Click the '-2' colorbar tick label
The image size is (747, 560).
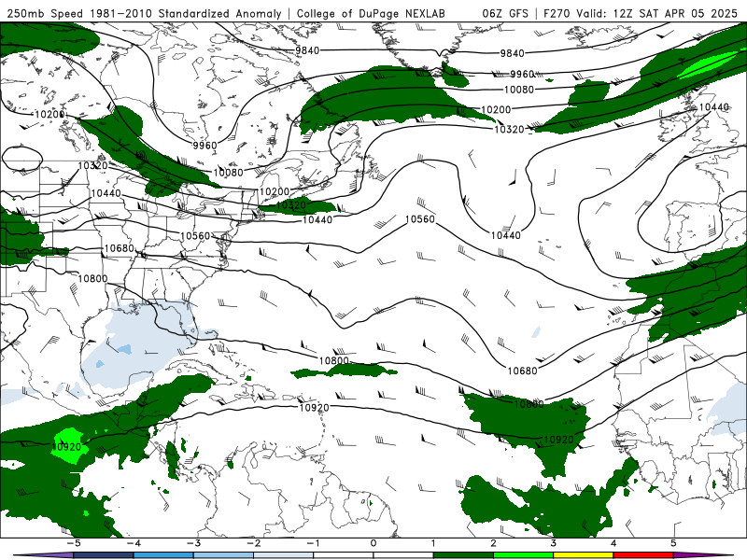pyautogui.click(x=253, y=543)
